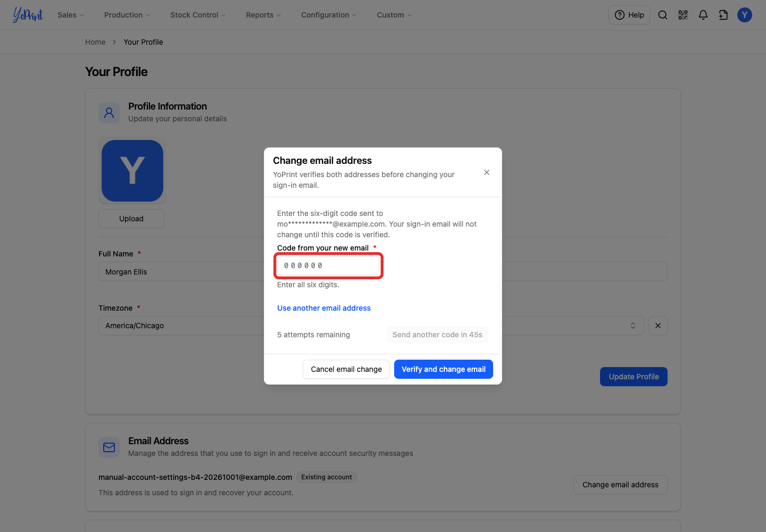Click the Existing account badge
Screen dimensions: 766x532
327,477
